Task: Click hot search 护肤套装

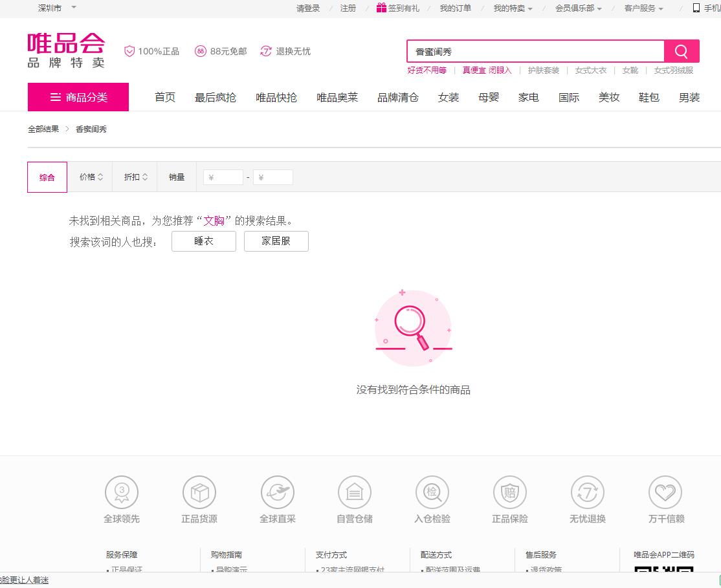Action: (544, 71)
